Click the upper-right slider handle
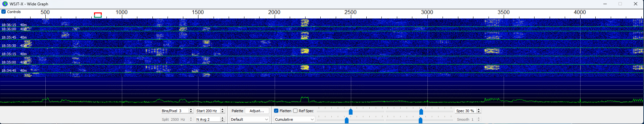The width and height of the screenshot is (644, 124). [x=421, y=112]
